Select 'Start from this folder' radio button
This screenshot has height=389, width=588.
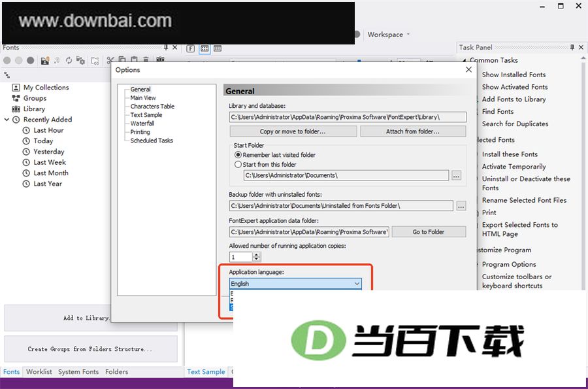tap(238, 164)
